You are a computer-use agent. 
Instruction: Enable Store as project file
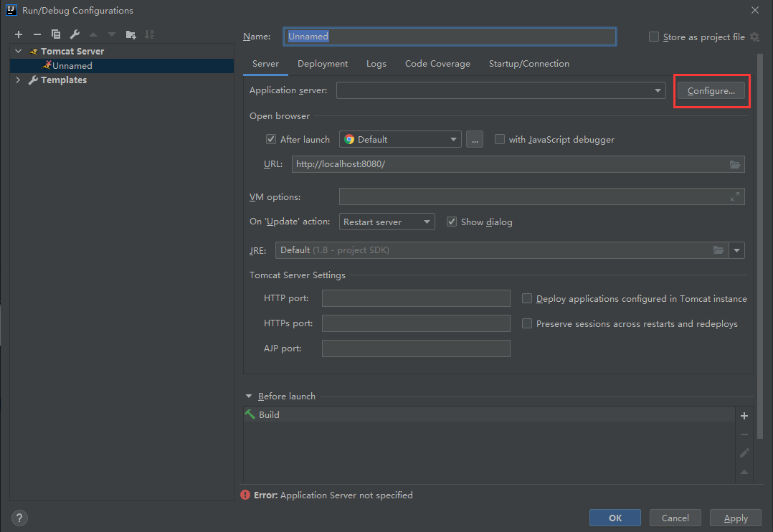click(x=654, y=37)
